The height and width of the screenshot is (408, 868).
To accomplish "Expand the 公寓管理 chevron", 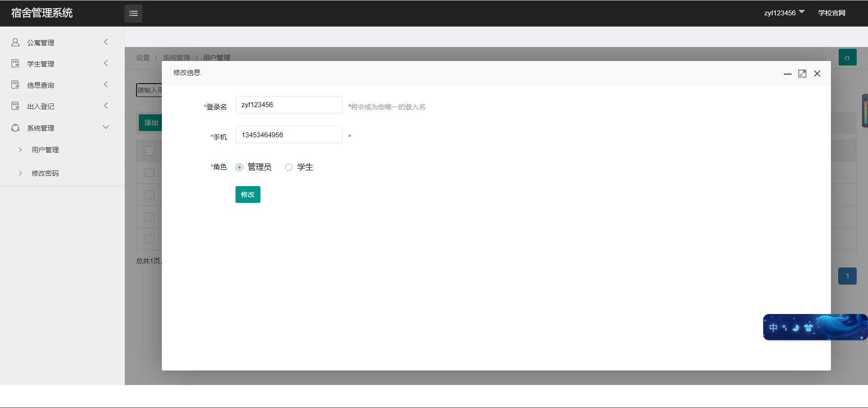I will coord(106,42).
